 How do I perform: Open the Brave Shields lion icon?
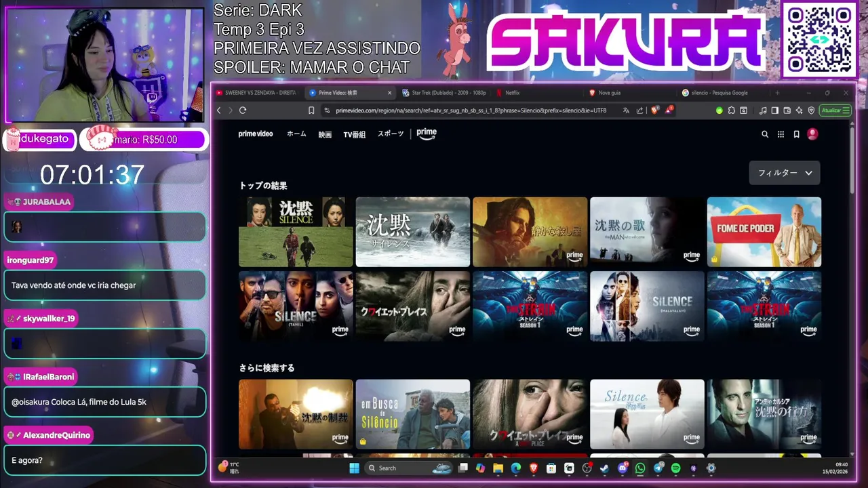pos(654,110)
